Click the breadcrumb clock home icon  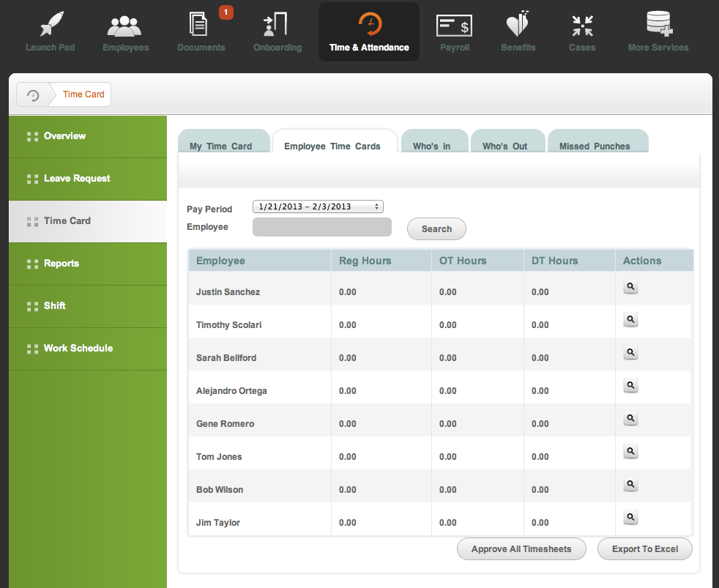(x=33, y=95)
